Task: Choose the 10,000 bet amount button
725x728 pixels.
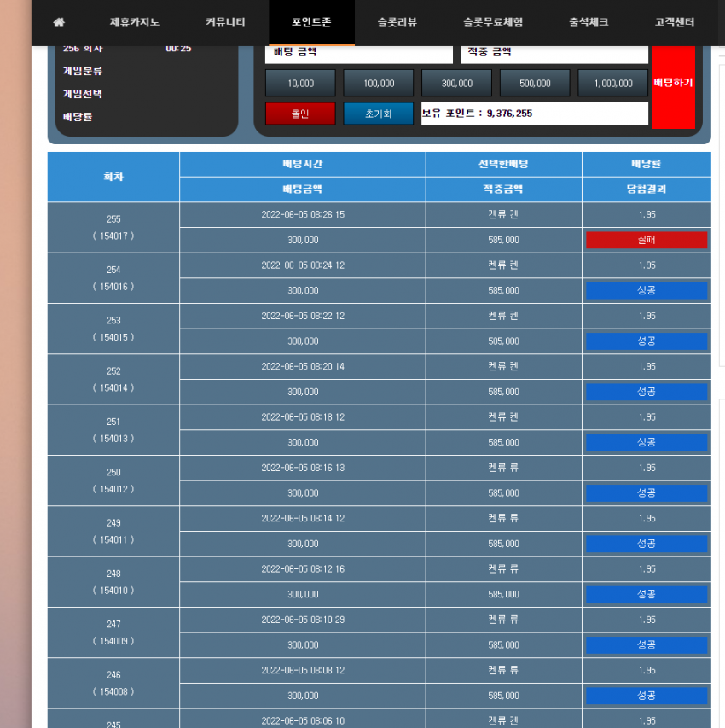Action: pyautogui.click(x=300, y=83)
